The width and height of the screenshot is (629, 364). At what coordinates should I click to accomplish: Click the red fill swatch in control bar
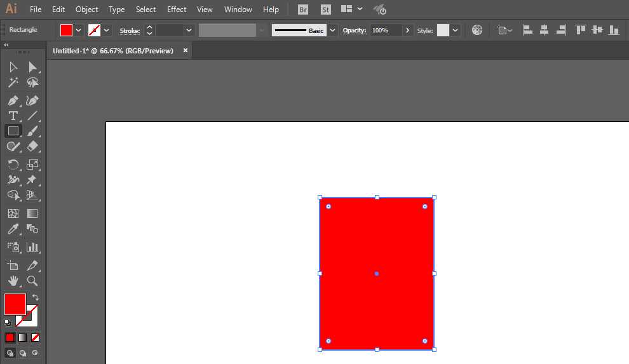[66, 30]
